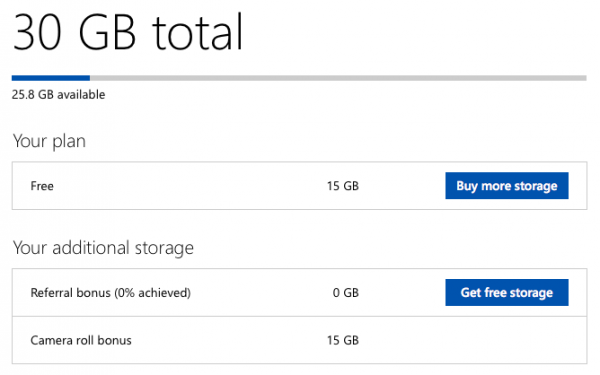
Task: Click the words 'Referral bonus'
Action: click(71, 293)
